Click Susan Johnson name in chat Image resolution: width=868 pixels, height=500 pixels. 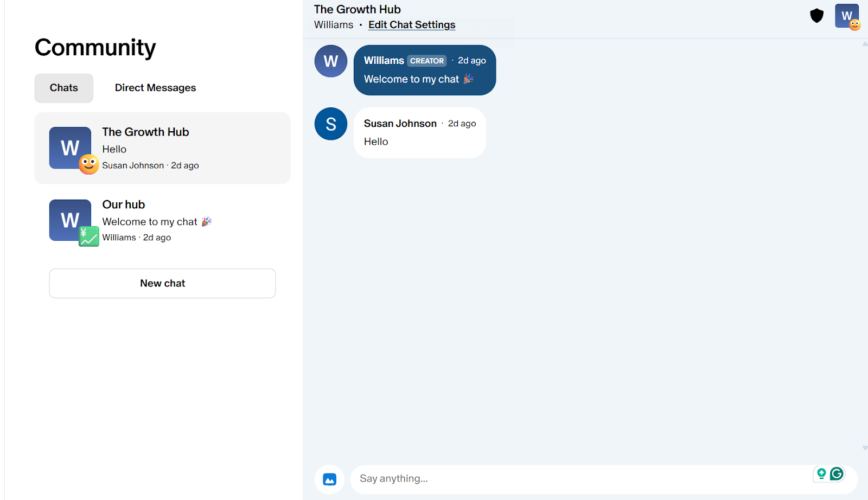(400, 124)
